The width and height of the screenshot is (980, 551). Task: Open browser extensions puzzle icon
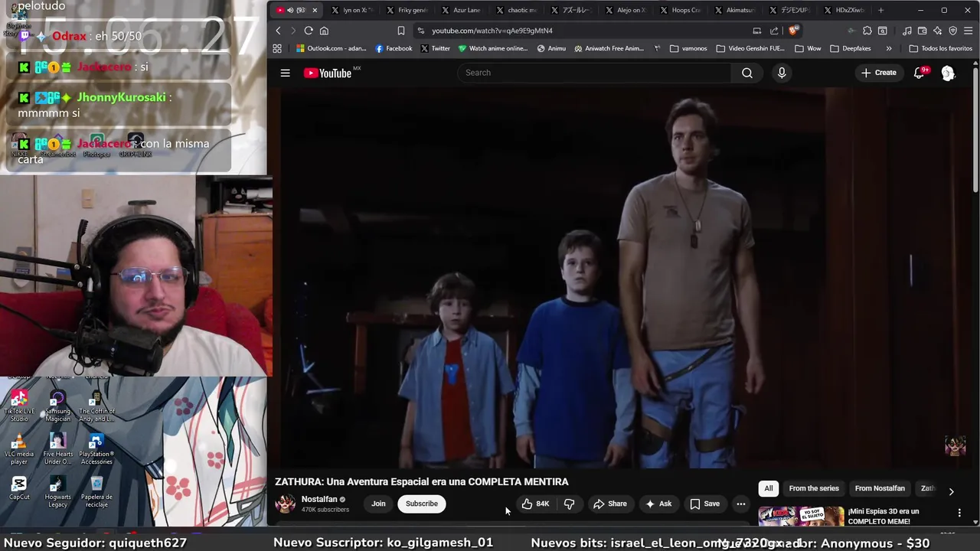867,31
